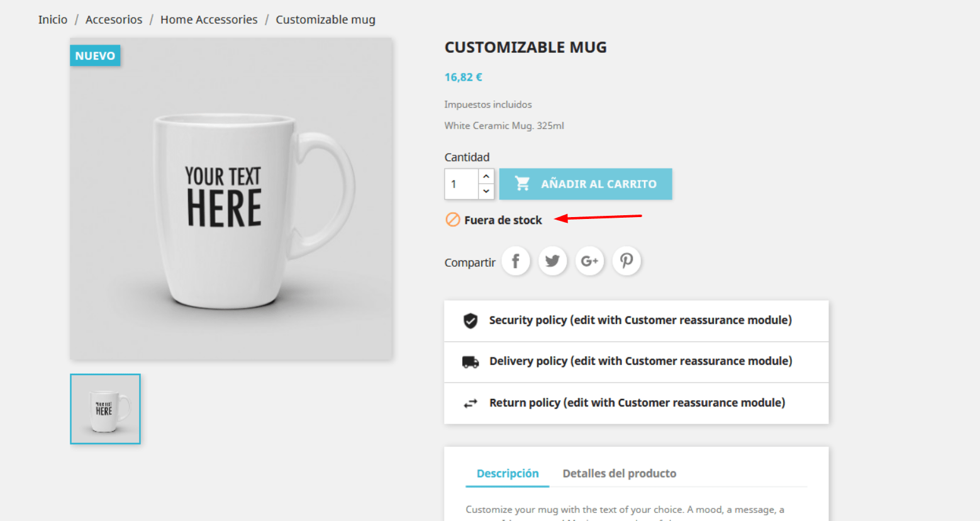Click the Cantidad quantity input field
Image resolution: width=980 pixels, height=521 pixels.
462,184
